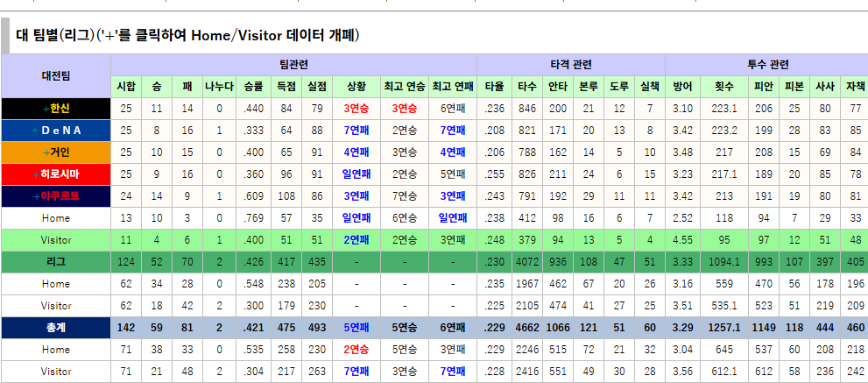Select the 안타 column header

pyautogui.click(x=557, y=87)
